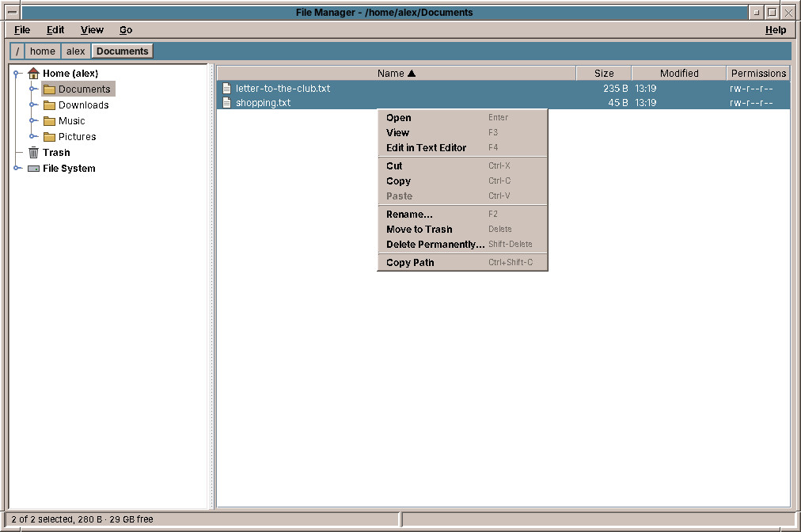Click the Downloads folder icon
The image size is (801, 532).
[49, 105]
